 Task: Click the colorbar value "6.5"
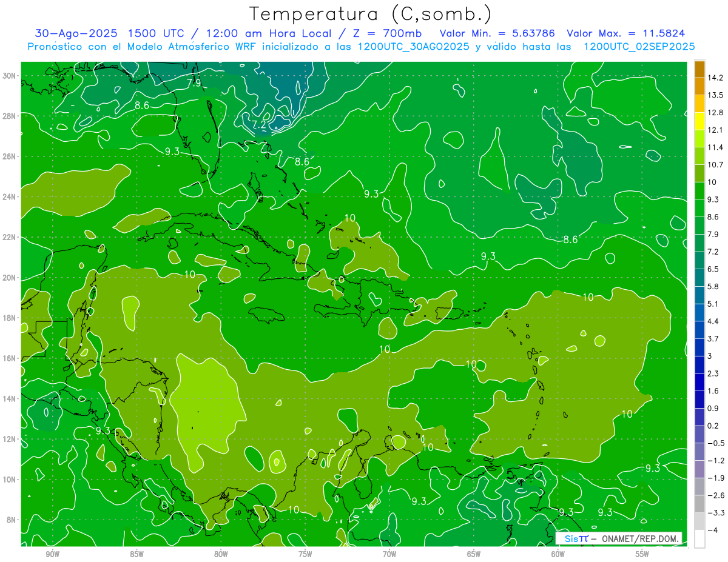tap(713, 269)
